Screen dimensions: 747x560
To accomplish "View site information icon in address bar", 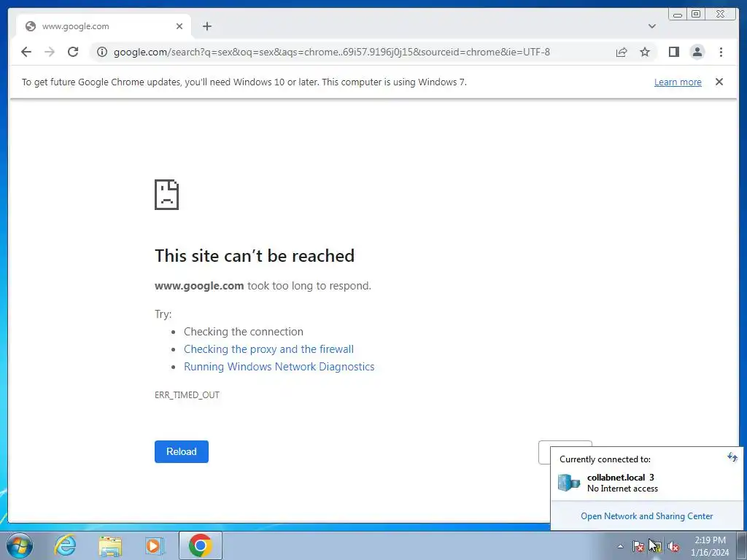I will [x=102, y=52].
